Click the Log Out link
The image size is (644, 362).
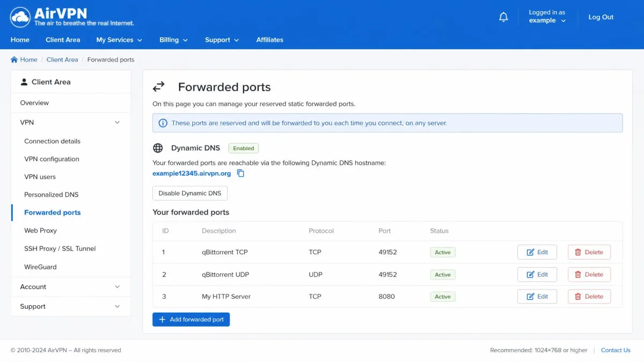601,17
